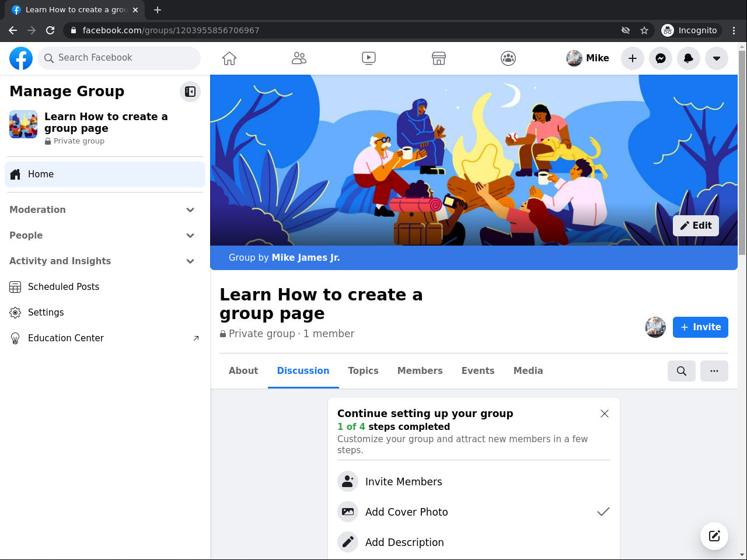Open the Members tab

[420, 371]
